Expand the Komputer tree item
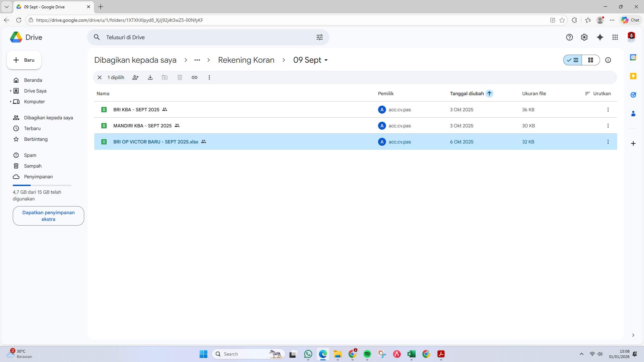Image resolution: width=644 pixels, height=362 pixels. click(11, 102)
